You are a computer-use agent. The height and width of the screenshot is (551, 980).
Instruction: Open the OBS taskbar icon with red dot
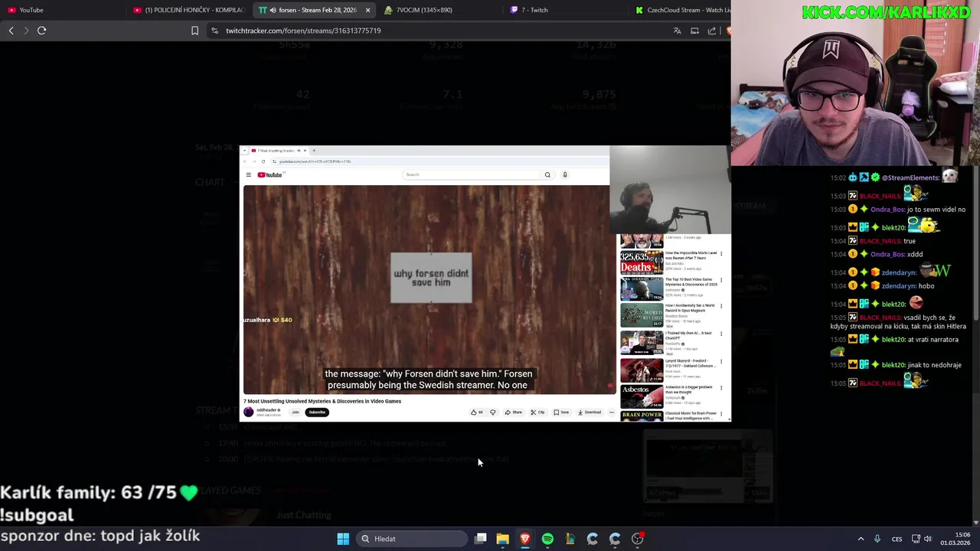pos(637,539)
